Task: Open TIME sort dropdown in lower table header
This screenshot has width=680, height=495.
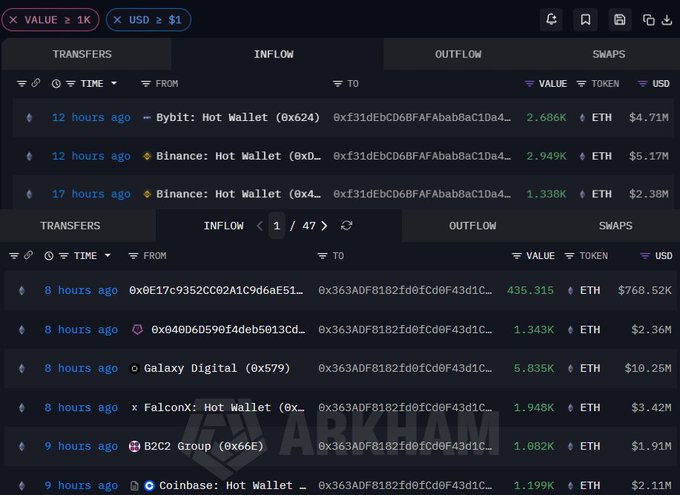Action: [x=108, y=256]
